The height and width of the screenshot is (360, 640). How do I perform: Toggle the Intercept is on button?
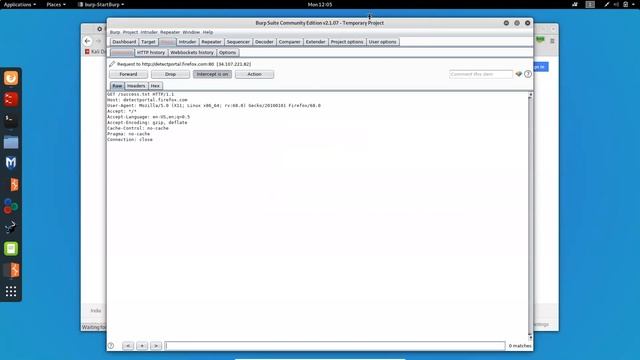coord(212,74)
